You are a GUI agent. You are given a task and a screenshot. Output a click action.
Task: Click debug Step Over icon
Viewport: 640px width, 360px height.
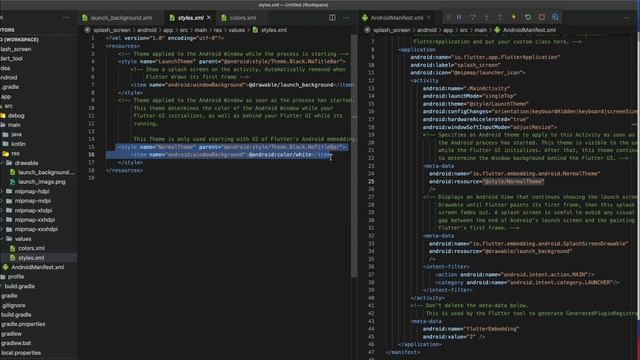tap(473, 17)
